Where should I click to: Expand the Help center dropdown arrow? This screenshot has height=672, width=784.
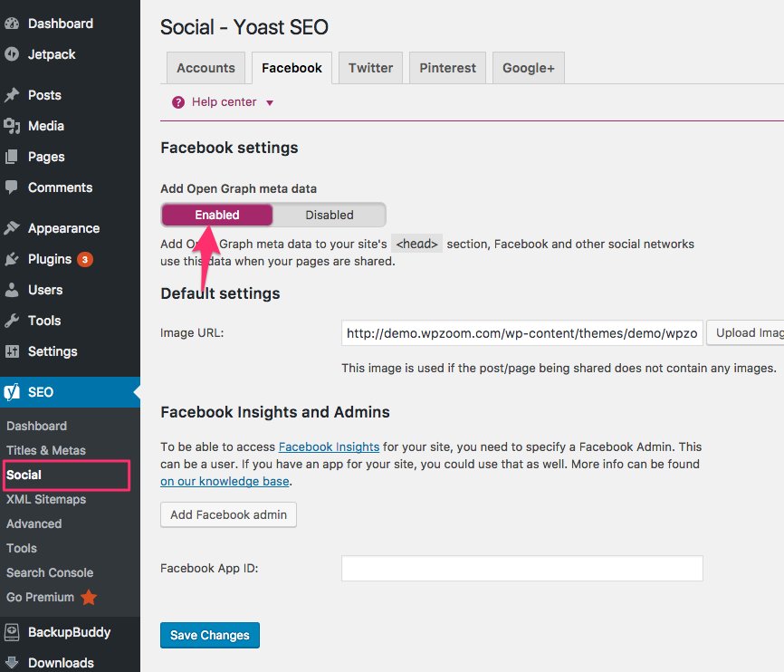[x=270, y=103]
